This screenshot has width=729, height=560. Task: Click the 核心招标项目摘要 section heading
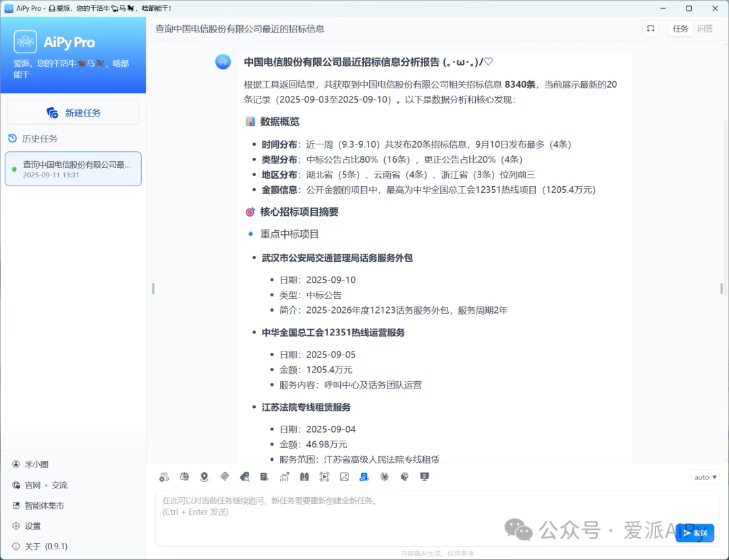300,212
